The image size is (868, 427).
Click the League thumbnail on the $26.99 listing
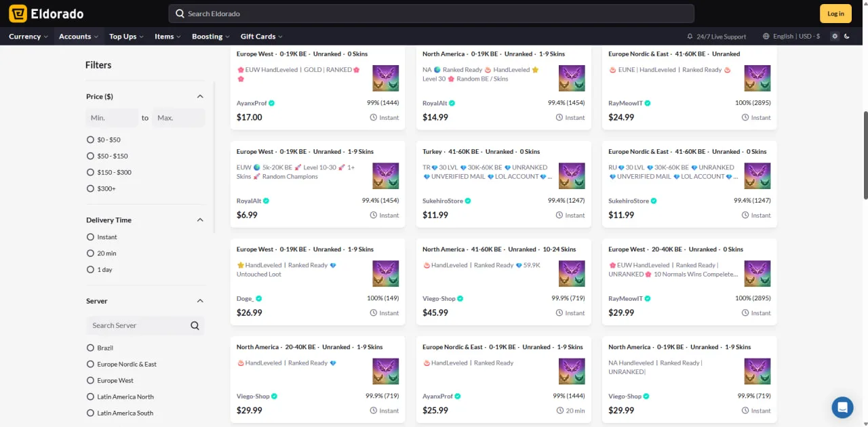coord(386,274)
